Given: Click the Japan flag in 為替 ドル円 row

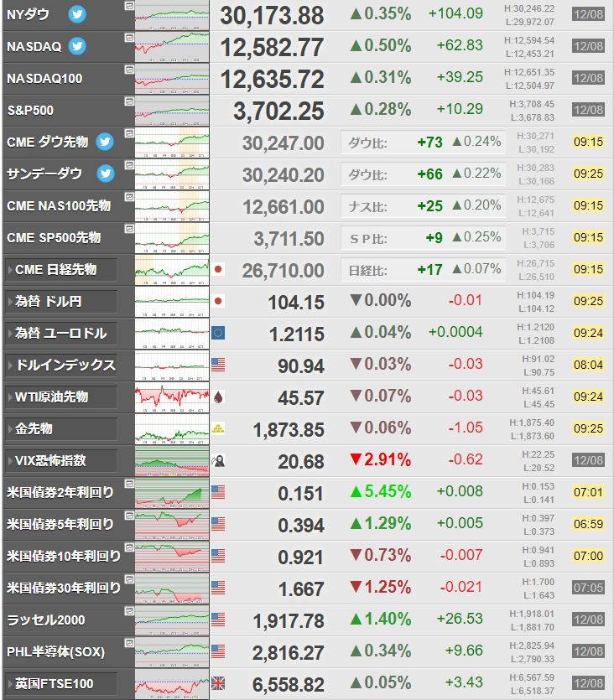Looking at the screenshot, I should (x=218, y=301).
